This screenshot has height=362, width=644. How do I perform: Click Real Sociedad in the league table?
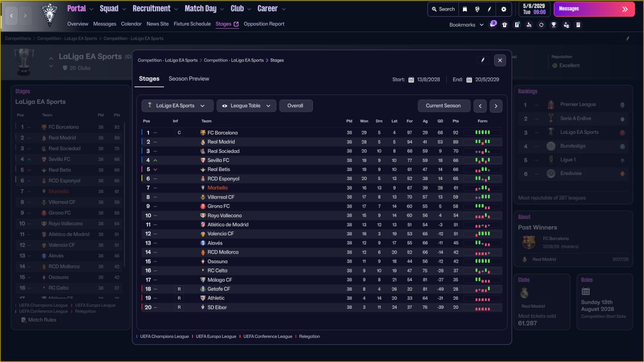click(x=223, y=151)
